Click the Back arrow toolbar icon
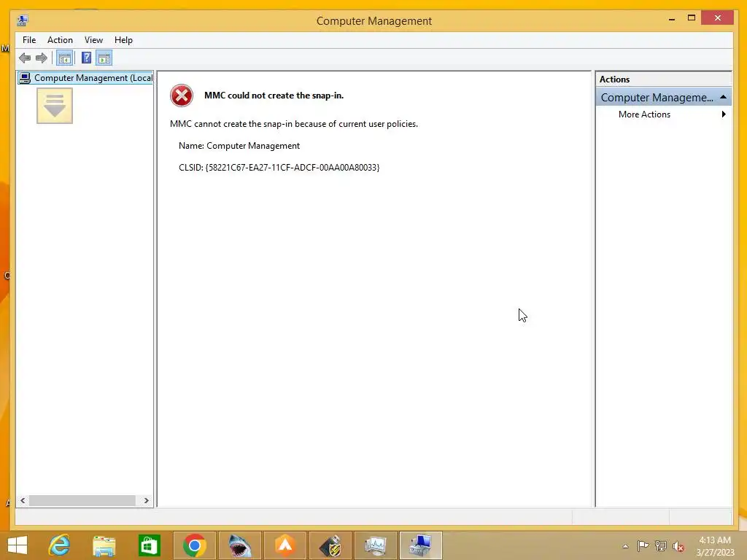 pyautogui.click(x=25, y=58)
